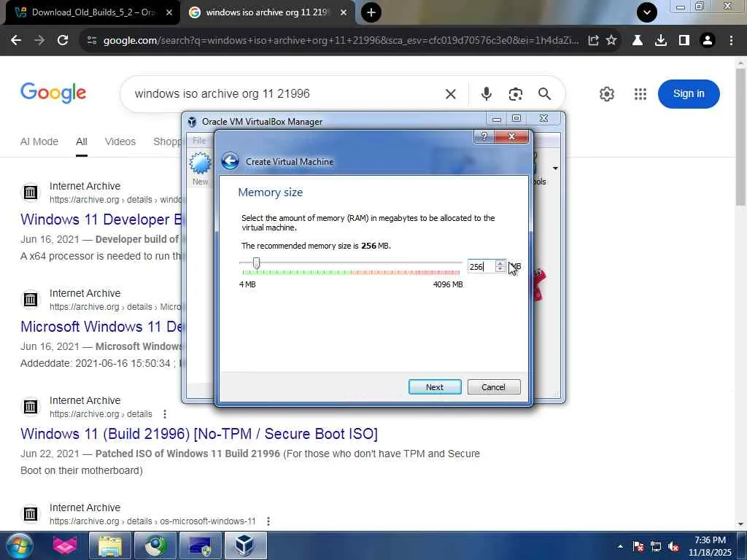Open the Chrome profile avatar
Image resolution: width=747 pixels, height=560 pixels.
click(708, 41)
